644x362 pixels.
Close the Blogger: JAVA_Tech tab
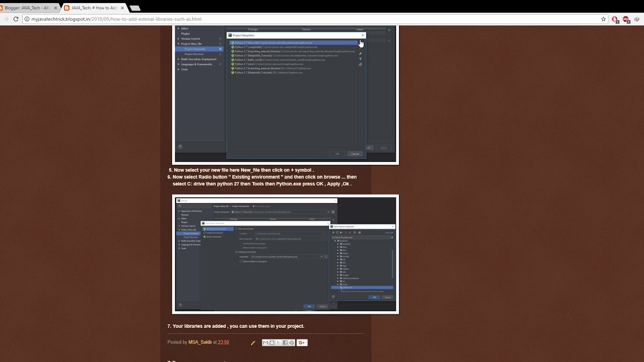point(55,8)
